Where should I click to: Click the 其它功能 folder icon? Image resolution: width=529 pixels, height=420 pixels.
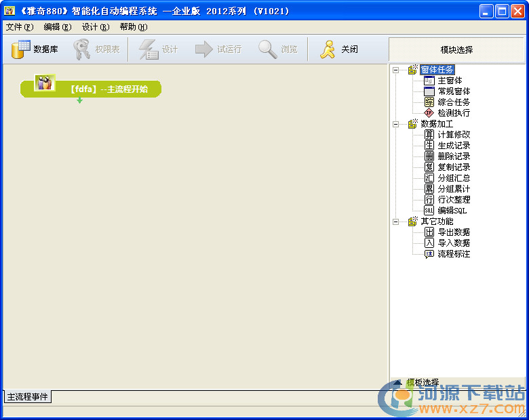coord(412,221)
